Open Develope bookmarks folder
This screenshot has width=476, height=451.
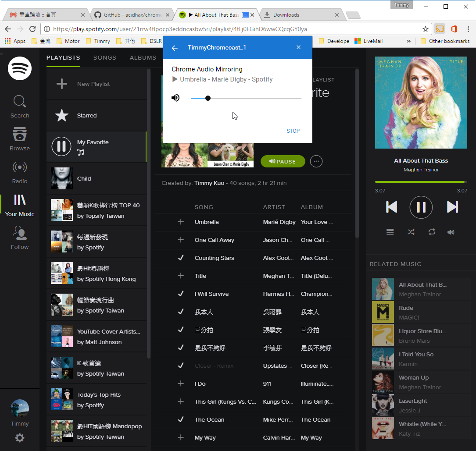pyautogui.click(x=334, y=41)
